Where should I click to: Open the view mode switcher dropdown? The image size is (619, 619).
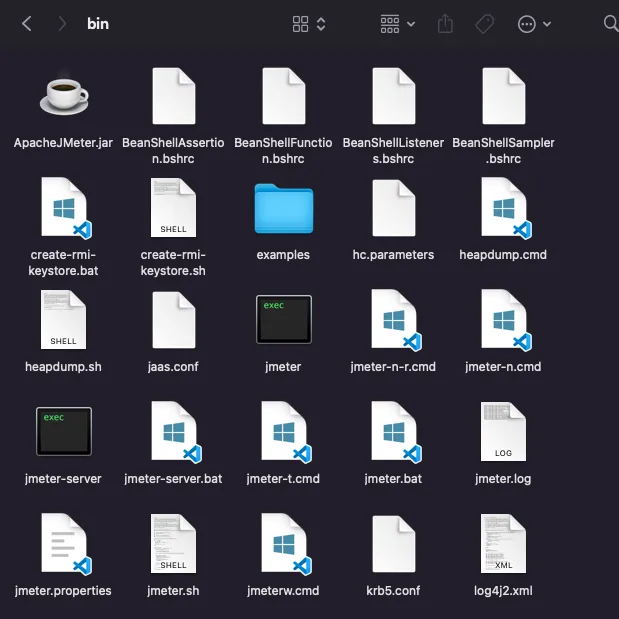[309, 24]
